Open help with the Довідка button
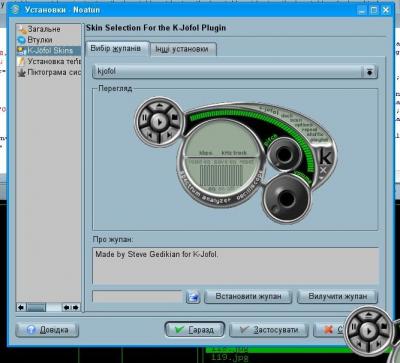 point(47,330)
